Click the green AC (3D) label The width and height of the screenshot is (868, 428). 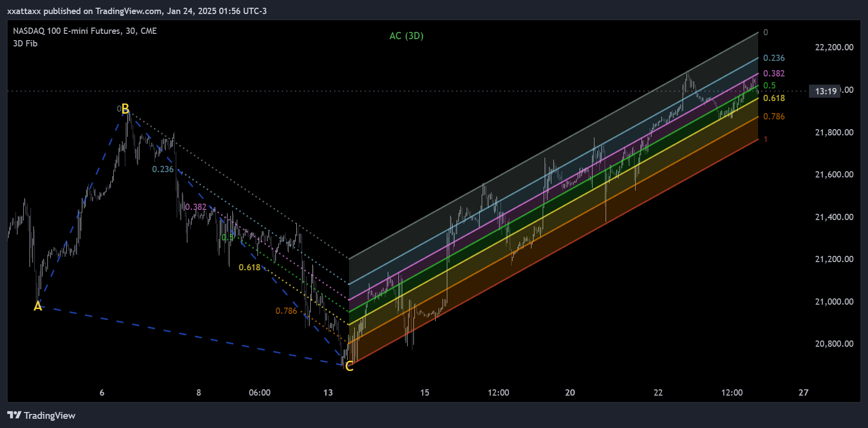point(407,36)
